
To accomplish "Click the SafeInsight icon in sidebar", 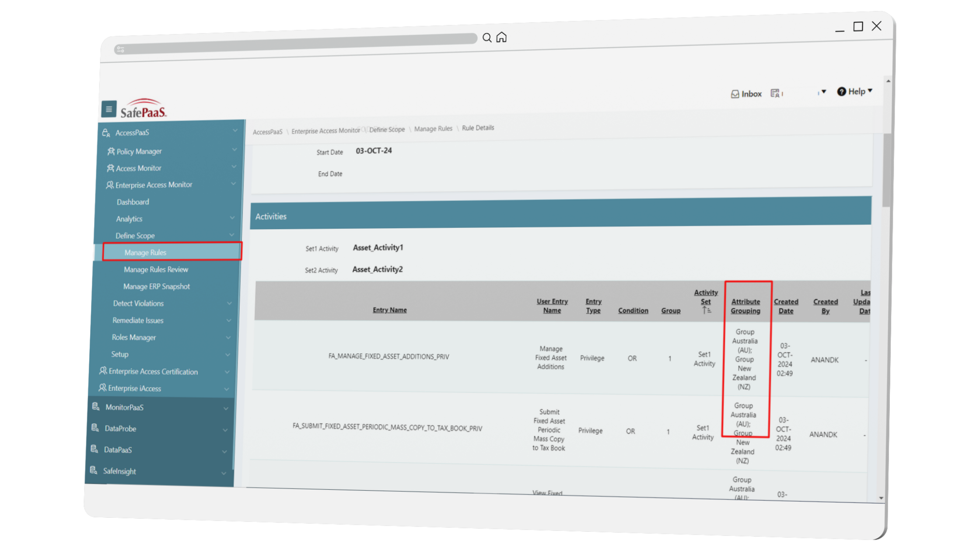I will [x=93, y=470].
